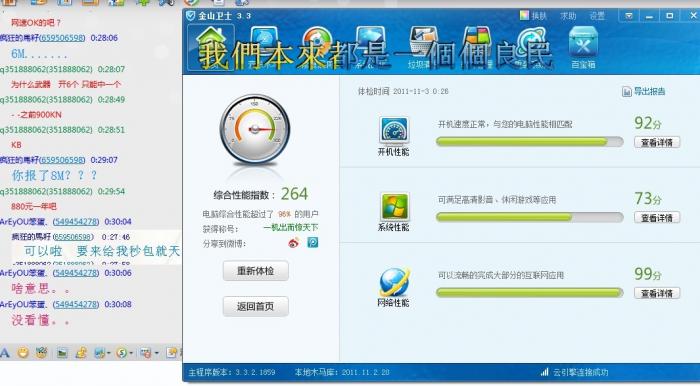
Task: Click the yellow figure icon in chat toolbar
Action: (81, 353)
